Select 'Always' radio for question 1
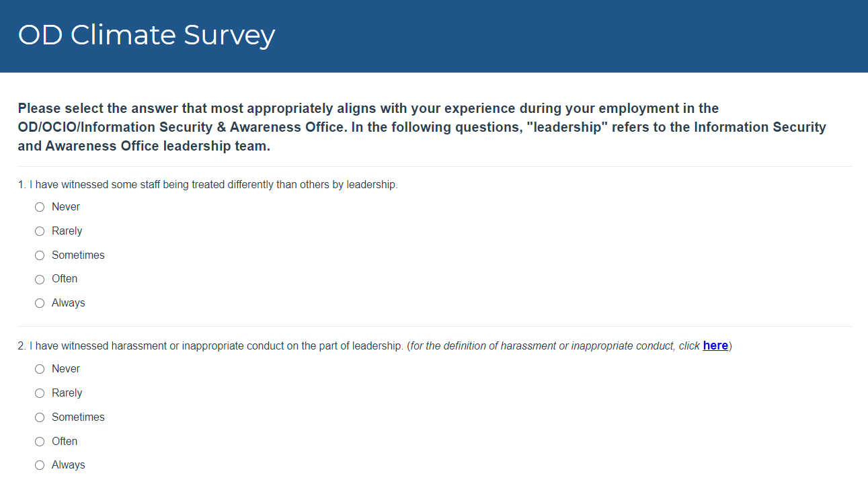 [x=40, y=303]
